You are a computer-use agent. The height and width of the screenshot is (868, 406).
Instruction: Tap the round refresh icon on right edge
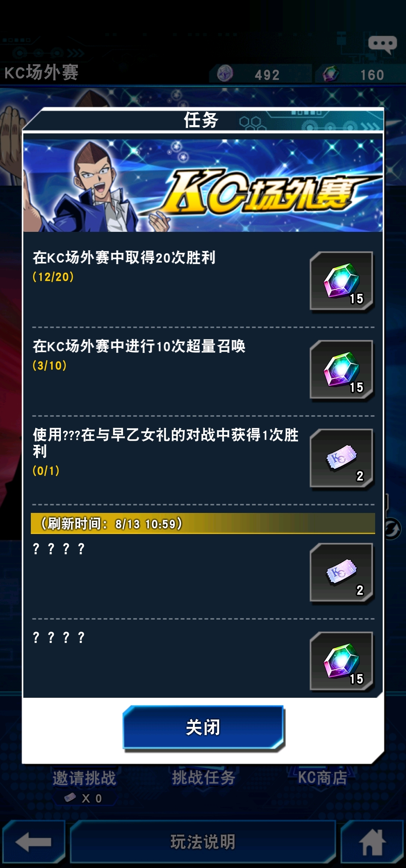[x=392, y=529]
